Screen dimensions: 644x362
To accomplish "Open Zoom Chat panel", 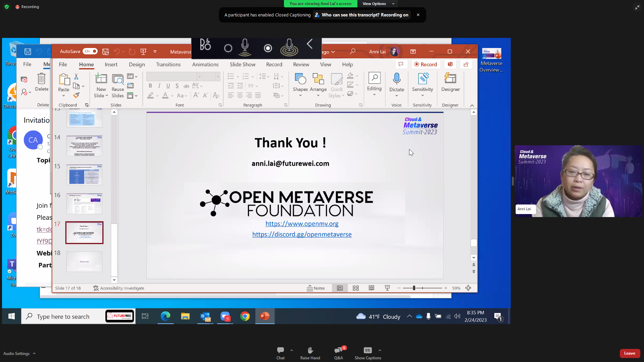I will [281, 353].
